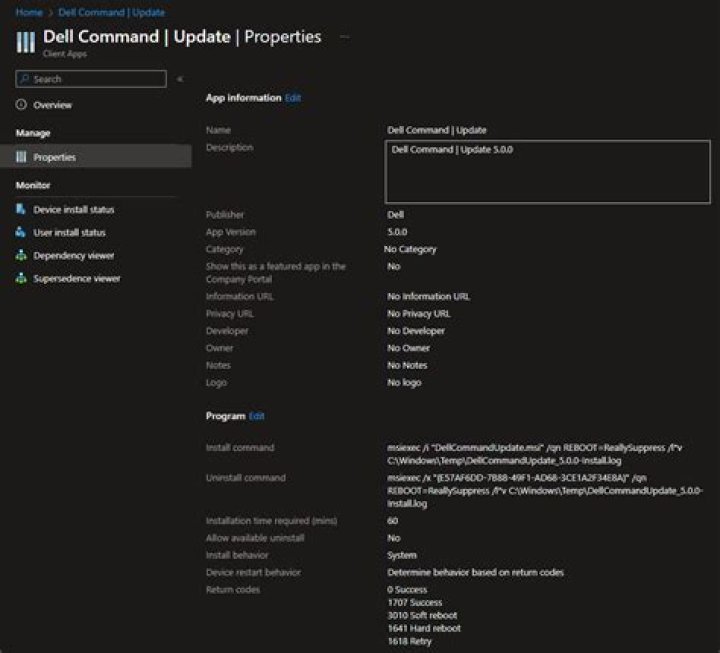Open User install status
The image size is (720, 653).
pos(69,233)
